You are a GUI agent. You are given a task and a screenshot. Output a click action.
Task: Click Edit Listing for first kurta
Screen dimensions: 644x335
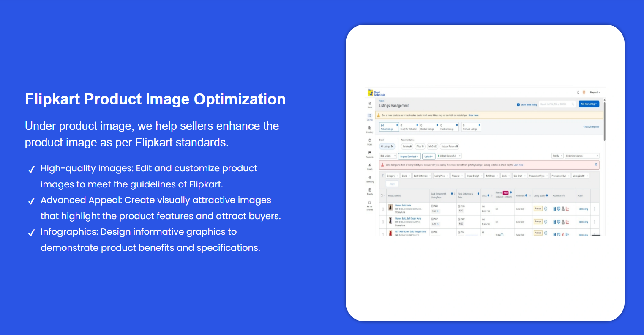click(583, 209)
